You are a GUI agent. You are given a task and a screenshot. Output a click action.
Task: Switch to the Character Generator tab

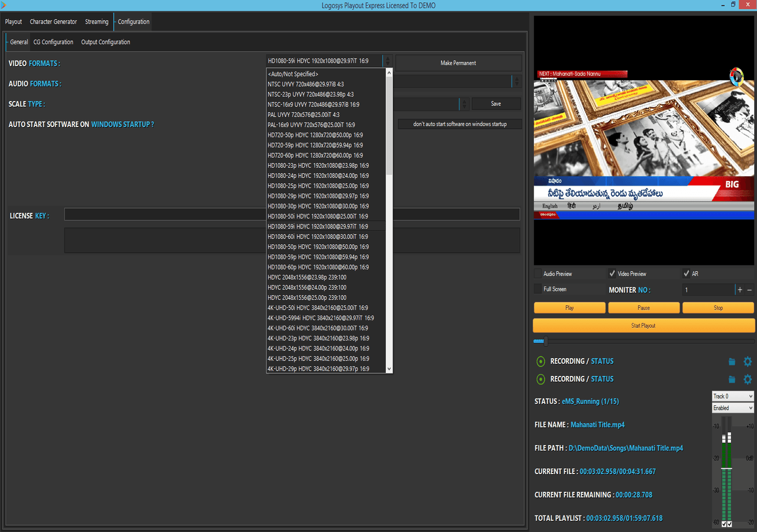click(x=53, y=22)
